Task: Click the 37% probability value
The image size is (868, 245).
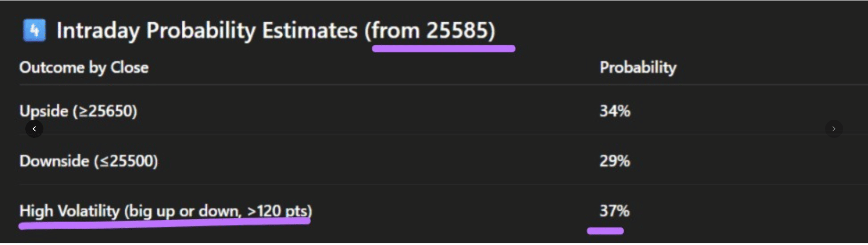Action: pyautogui.click(x=614, y=211)
